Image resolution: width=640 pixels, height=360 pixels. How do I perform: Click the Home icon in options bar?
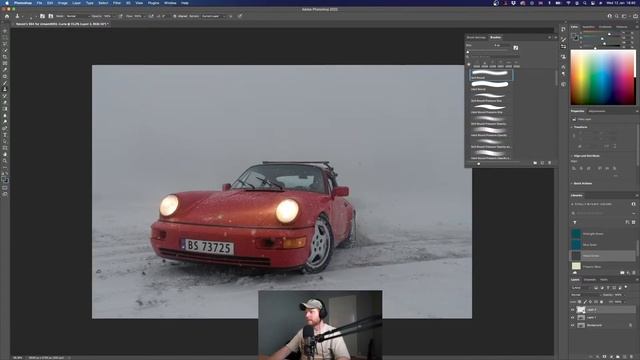(7, 16)
